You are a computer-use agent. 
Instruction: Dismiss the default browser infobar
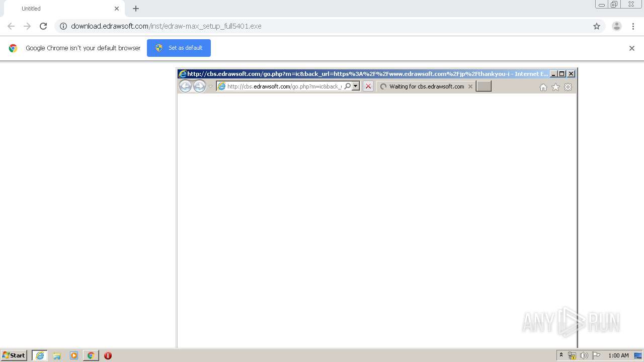coord(632,48)
